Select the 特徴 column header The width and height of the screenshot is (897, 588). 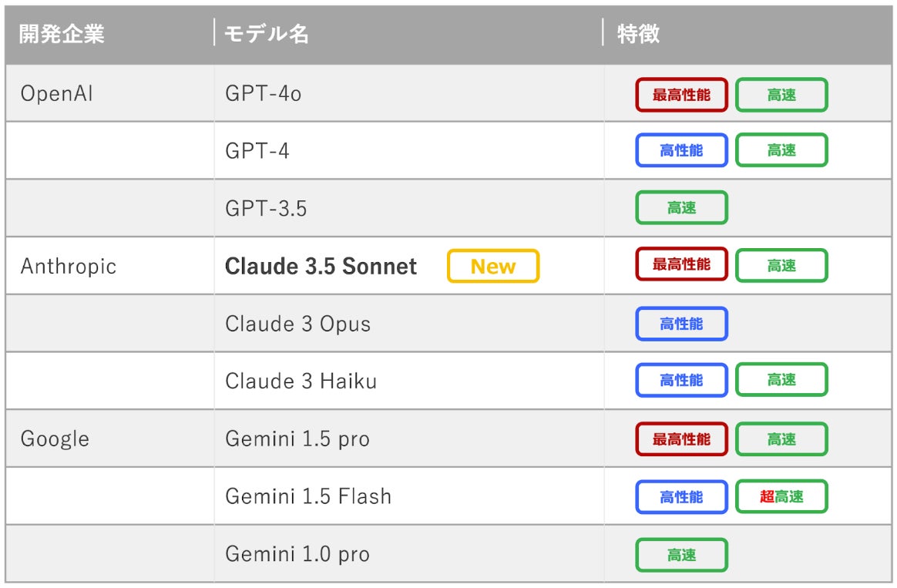point(638,35)
